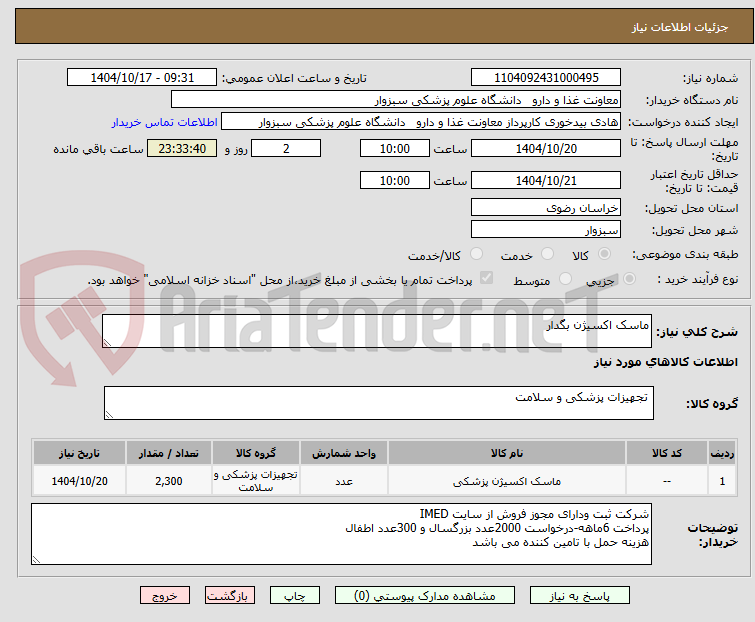Viewport: 755px width, 622px height.
Task: Click the کد کالا column header
Action: pos(667,453)
